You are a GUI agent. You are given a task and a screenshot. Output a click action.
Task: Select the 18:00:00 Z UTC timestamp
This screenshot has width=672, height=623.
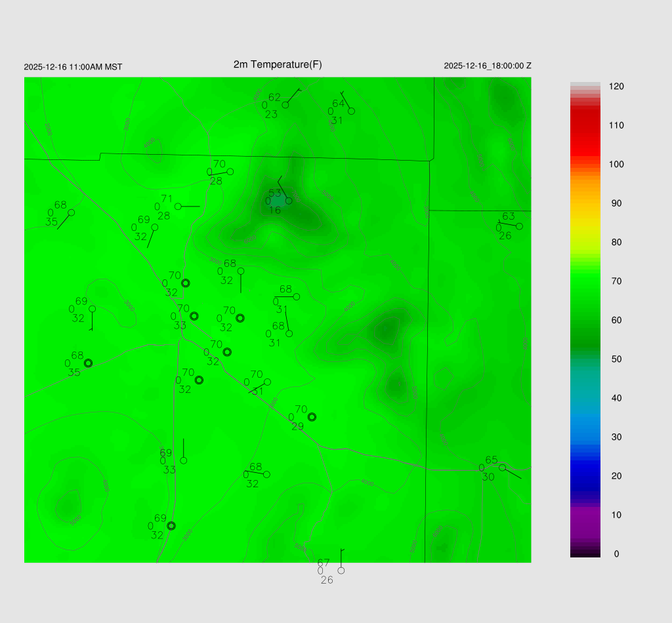(x=488, y=66)
